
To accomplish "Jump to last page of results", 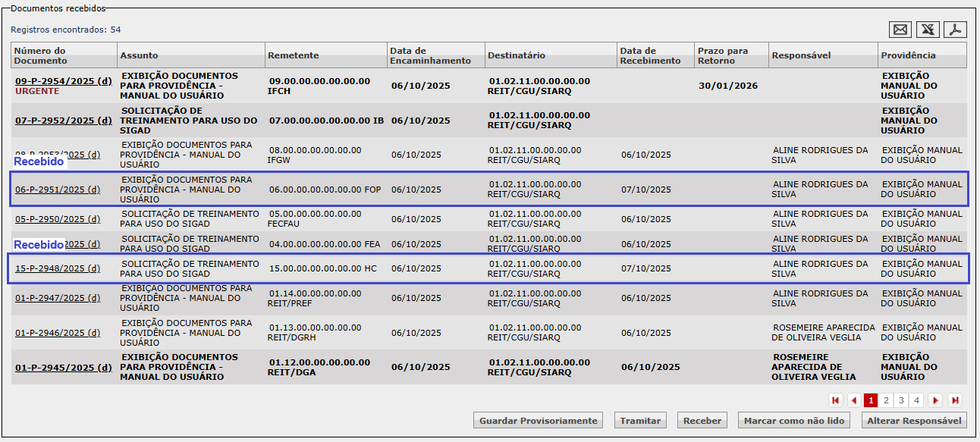I will [x=955, y=400].
